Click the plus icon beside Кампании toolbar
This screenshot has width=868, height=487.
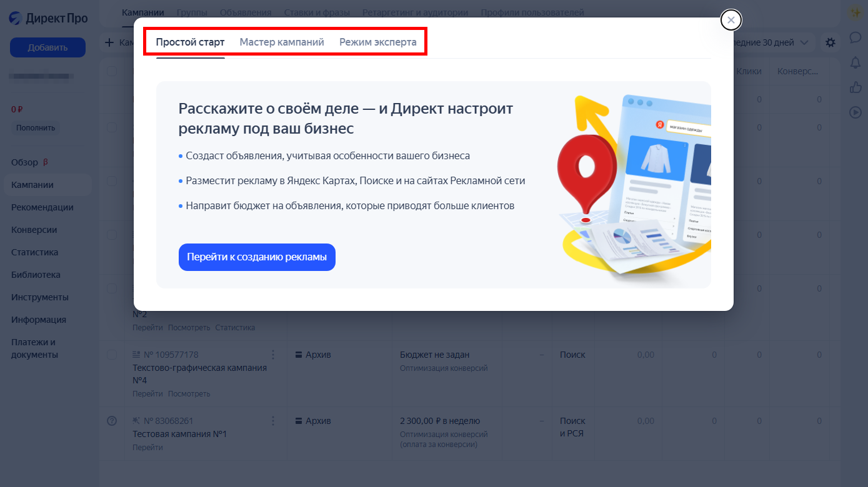(109, 42)
